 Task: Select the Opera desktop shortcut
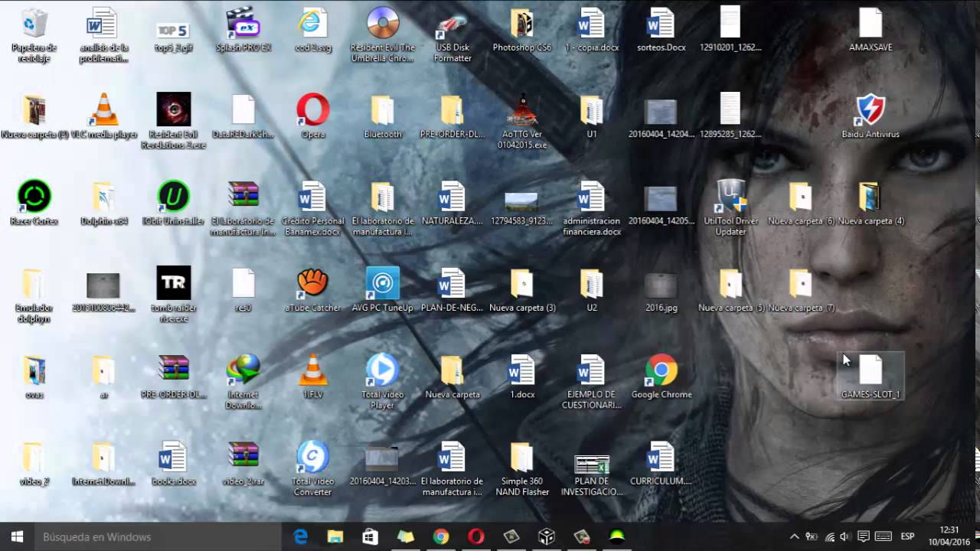[313, 117]
